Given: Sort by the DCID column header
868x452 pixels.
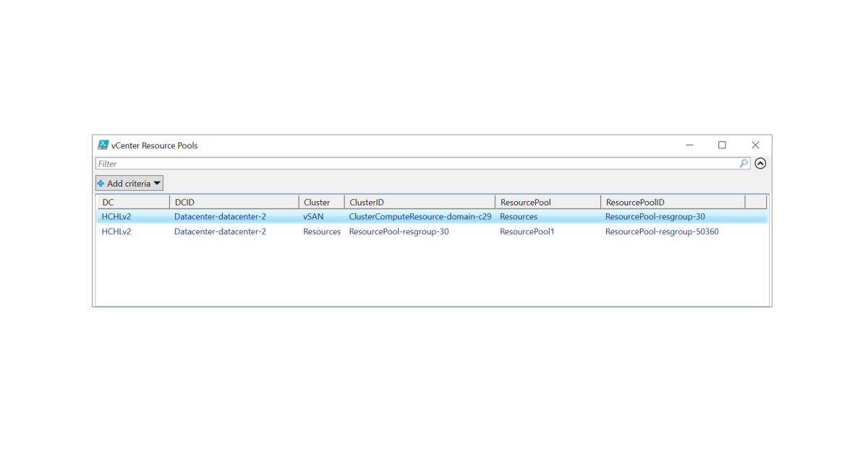Looking at the screenshot, I should tap(234, 202).
